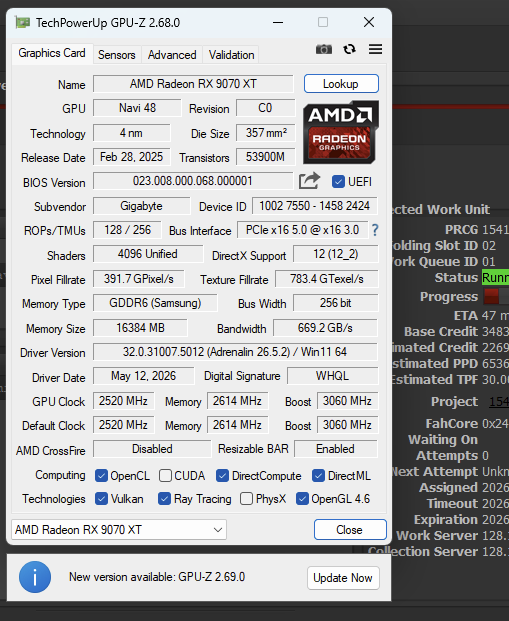Viewport: 509px width, 621px height.
Task: Open the Advanced tab
Action: 172,55
